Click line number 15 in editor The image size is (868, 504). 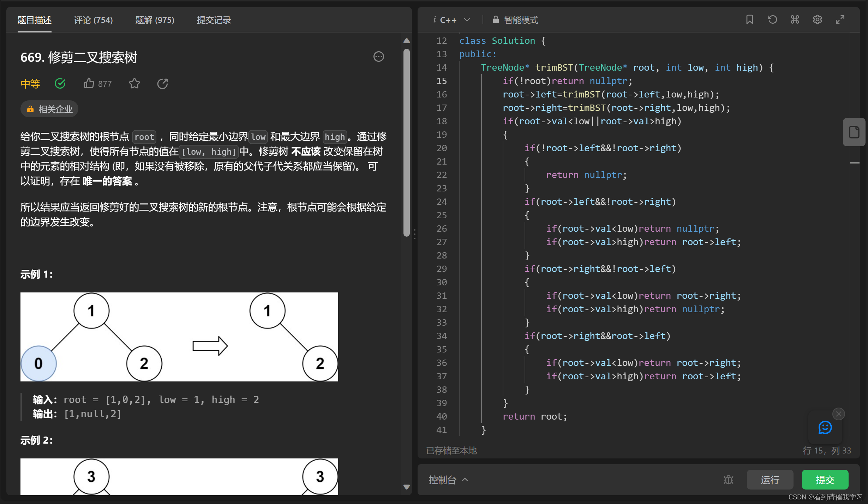click(x=442, y=81)
